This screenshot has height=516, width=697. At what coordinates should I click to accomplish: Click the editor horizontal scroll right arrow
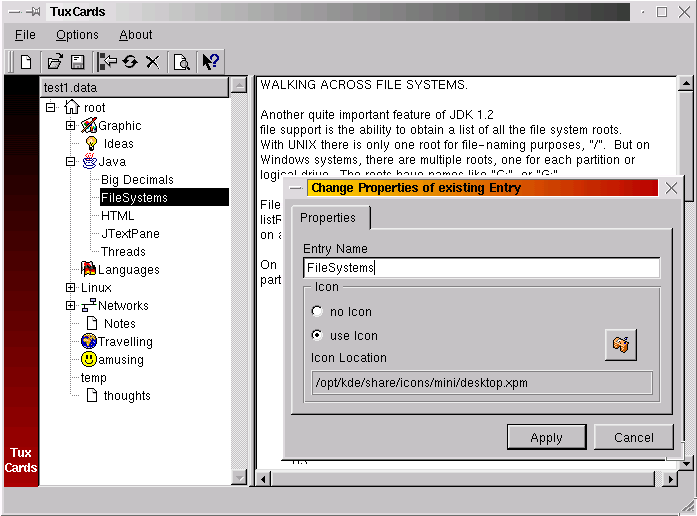pyautogui.click(x=670, y=479)
